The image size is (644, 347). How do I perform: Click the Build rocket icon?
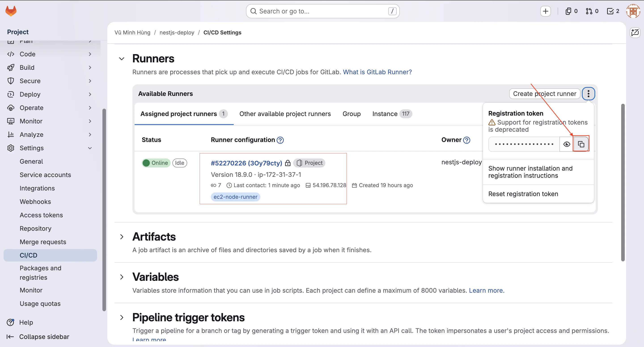[x=11, y=68]
